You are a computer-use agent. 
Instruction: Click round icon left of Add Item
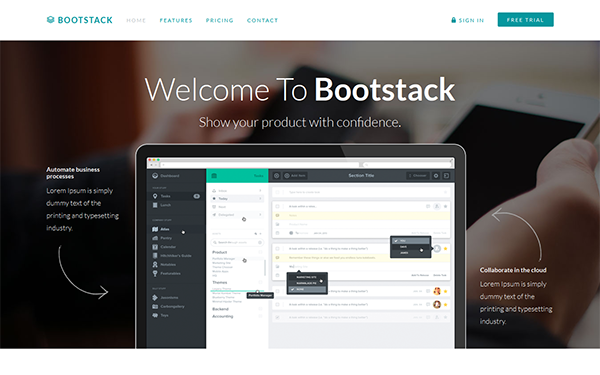[x=276, y=176]
